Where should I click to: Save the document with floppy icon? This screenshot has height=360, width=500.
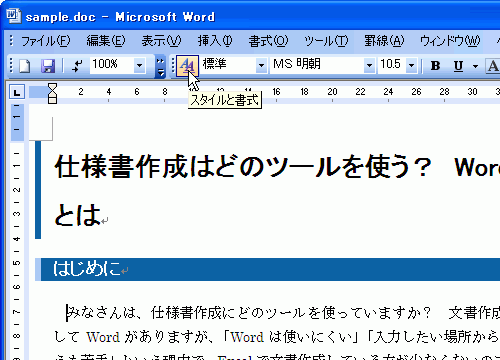pyautogui.click(x=48, y=66)
